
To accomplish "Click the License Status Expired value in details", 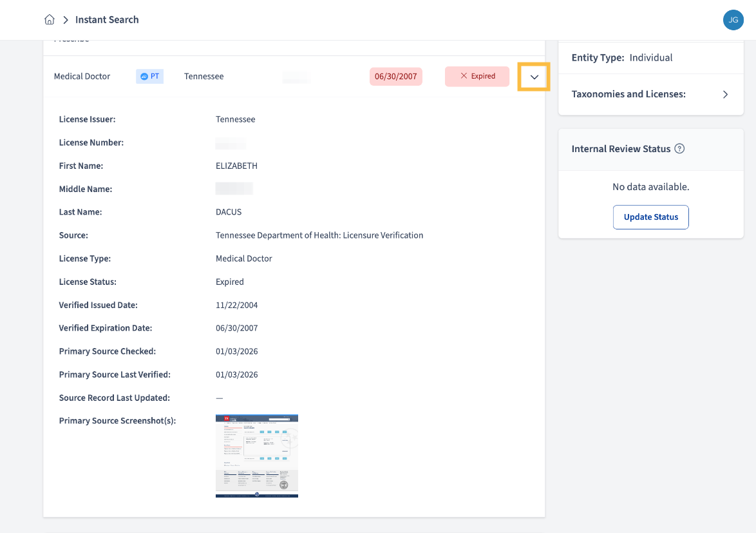I will tap(229, 282).
